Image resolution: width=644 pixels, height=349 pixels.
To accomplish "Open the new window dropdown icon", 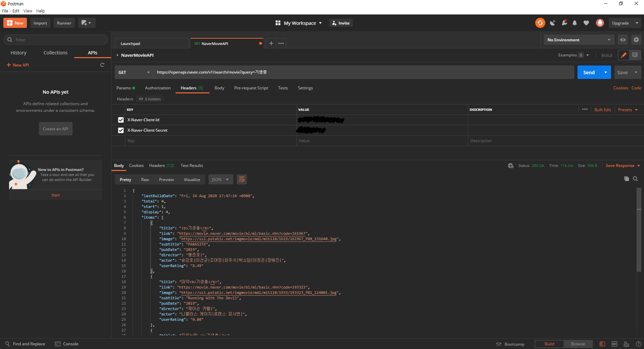I will pyautogui.click(x=87, y=23).
